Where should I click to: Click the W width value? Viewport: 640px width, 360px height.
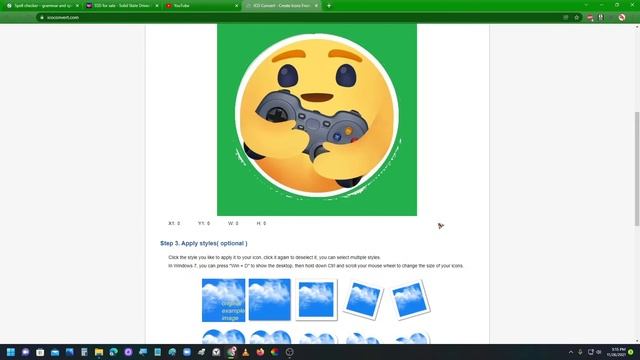[233, 223]
